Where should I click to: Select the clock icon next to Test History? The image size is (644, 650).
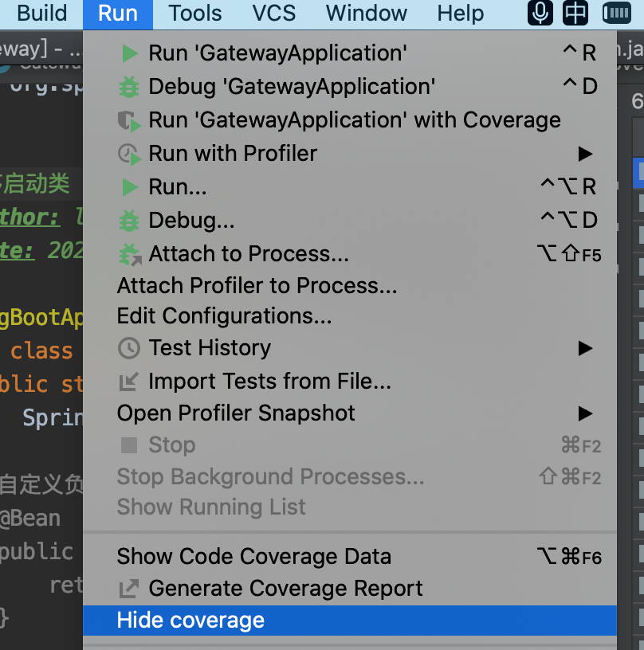128,347
